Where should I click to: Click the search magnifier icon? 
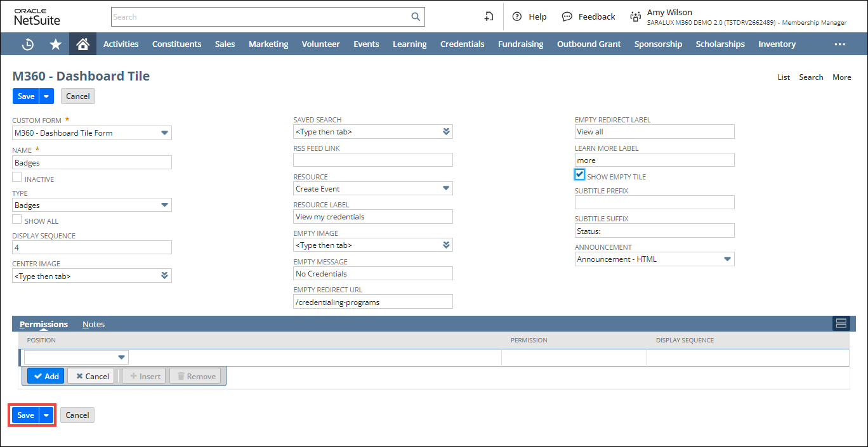tap(416, 17)
